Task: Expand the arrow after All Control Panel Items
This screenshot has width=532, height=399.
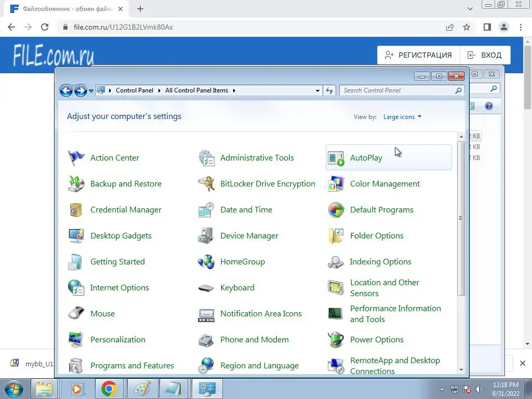Action: [x=234, y=90]
